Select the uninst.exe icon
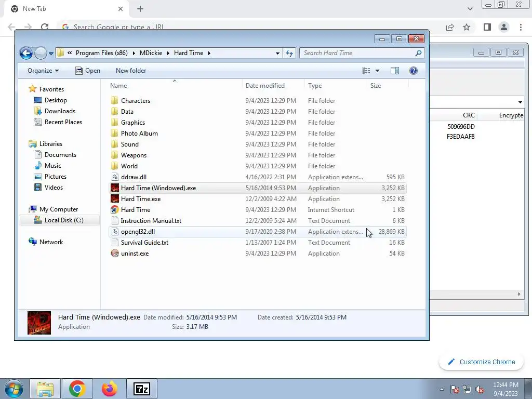Image resolution: width=532 pixels, height=399 pixels. [115, 253]
